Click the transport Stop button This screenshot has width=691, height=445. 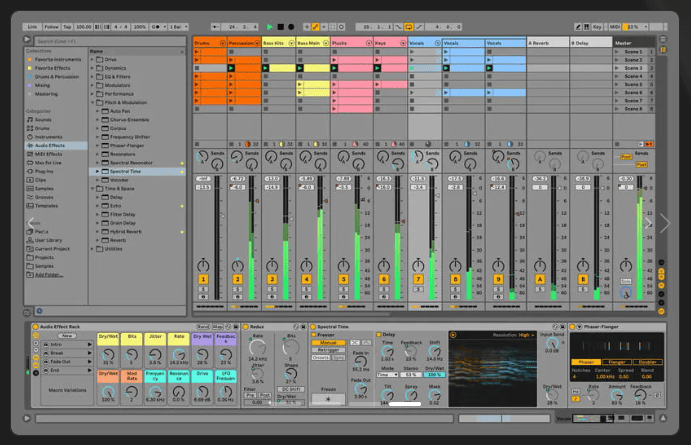tap(281, 27)
